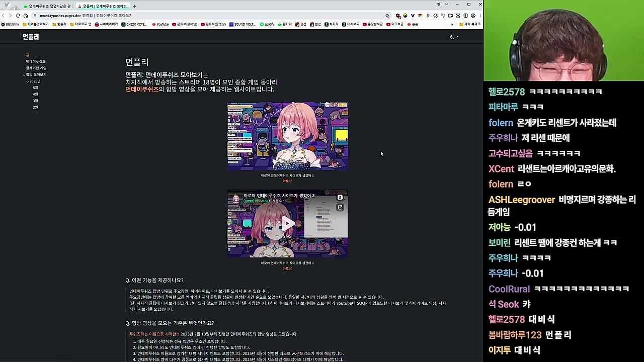Go forward in browser history
The height and width of the screenshot is (362, 644).
click(11, 16)
